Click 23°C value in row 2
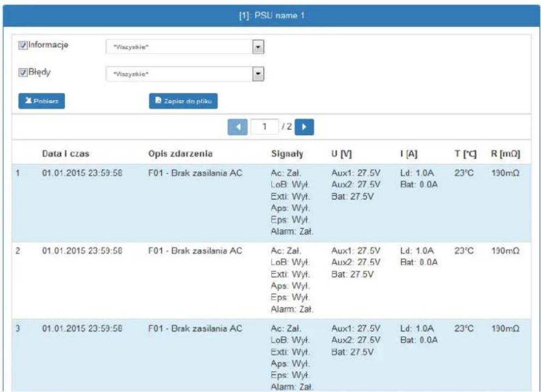This screenshot has height=392, width=541. [x=464, y=251]
